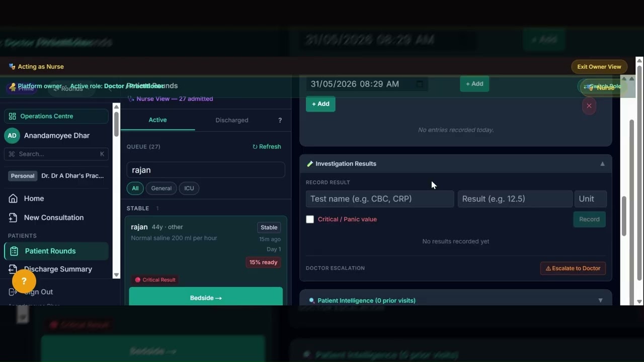Focus the Test name input field
The height and width of the screenshot is (362, 644).
(x=380, y=199)
